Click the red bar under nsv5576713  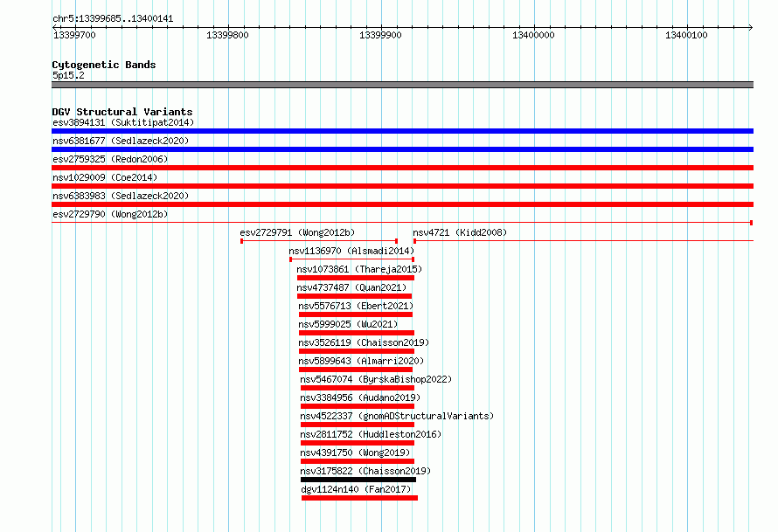[x=356, y=314]
